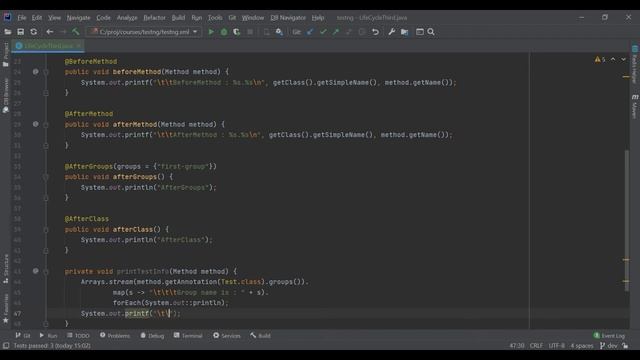This screenshot has height=360, width=640.
Task: Click the Git update project blue arrow
Action: [310, 32]
